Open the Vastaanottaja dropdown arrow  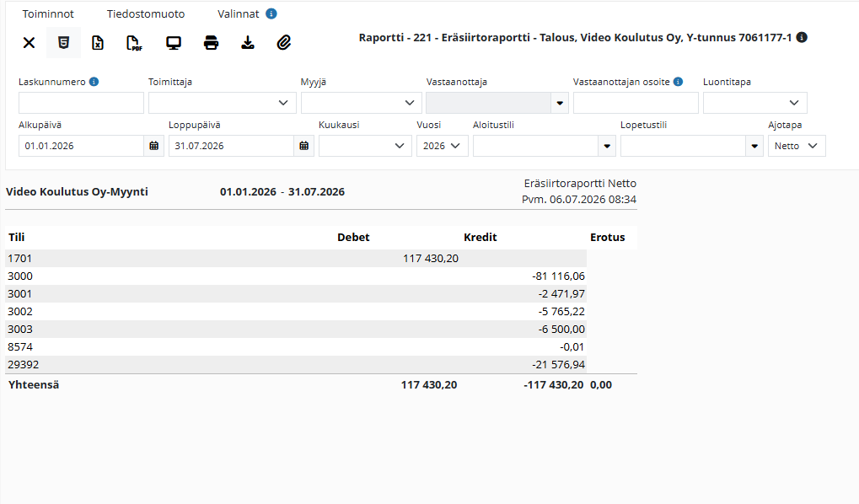click(x=560, y=103)
